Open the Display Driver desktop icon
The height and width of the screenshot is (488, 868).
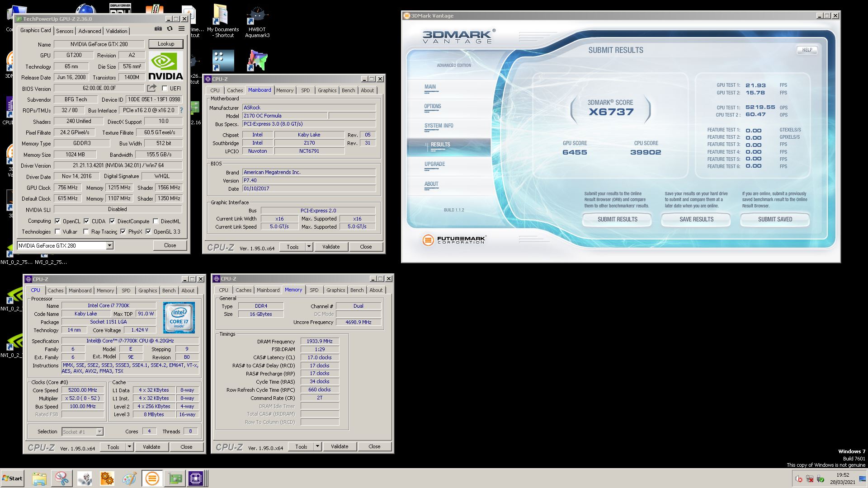tap(120, 8)
